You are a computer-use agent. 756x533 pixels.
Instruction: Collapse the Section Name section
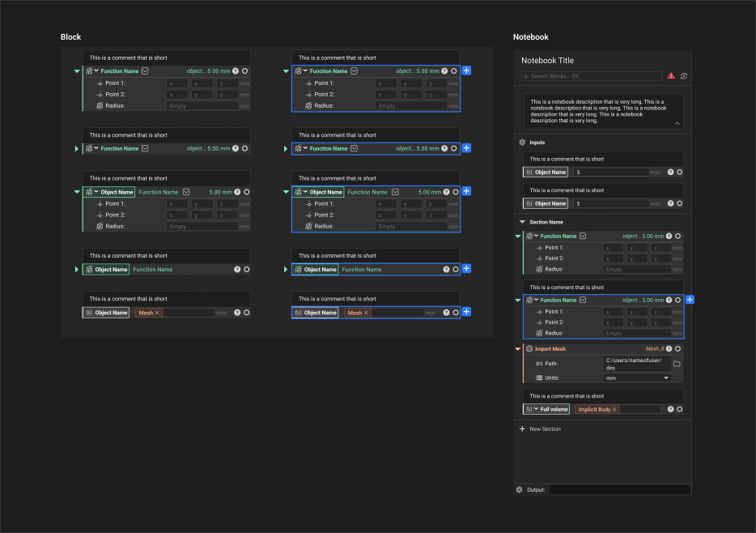522,222
